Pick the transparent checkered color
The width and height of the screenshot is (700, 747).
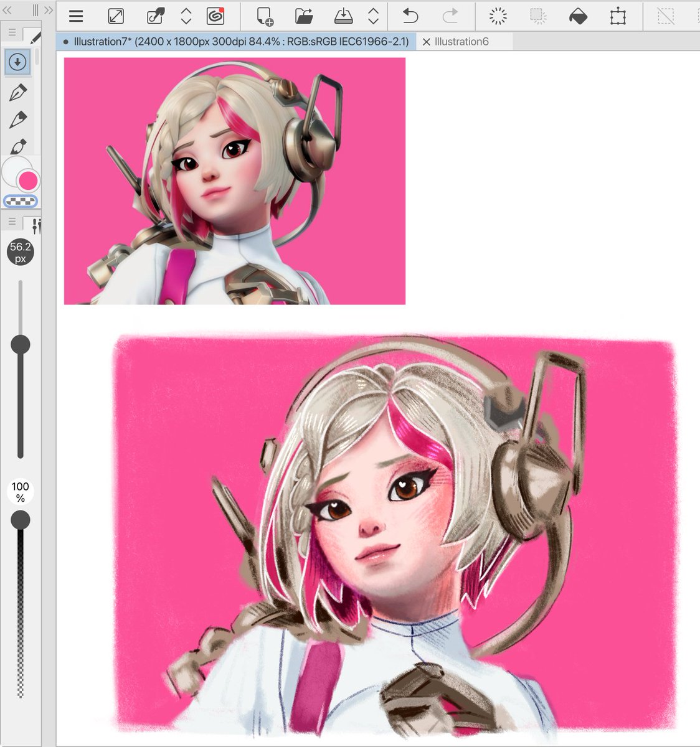pyautogui.click(x=21, y=201)
